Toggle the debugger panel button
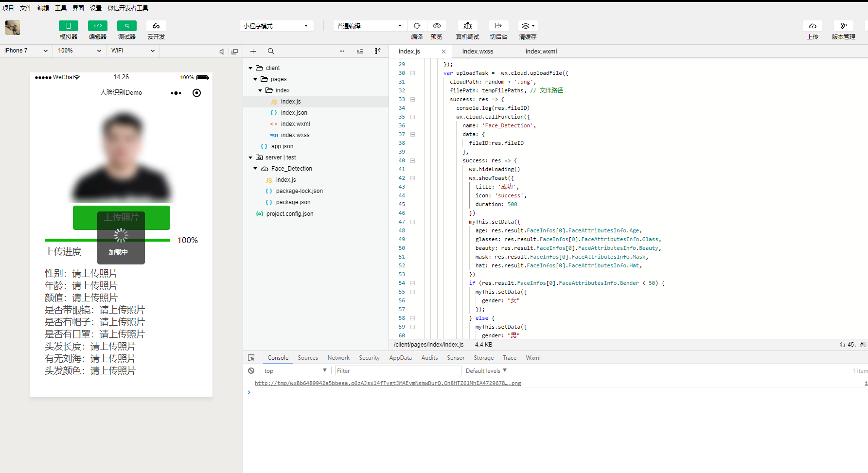Viewport: 868px width, 473px height. (127, 26)
